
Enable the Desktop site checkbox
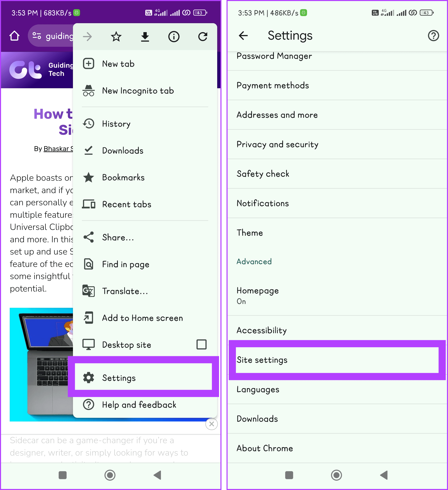click(x=202, y=345)
